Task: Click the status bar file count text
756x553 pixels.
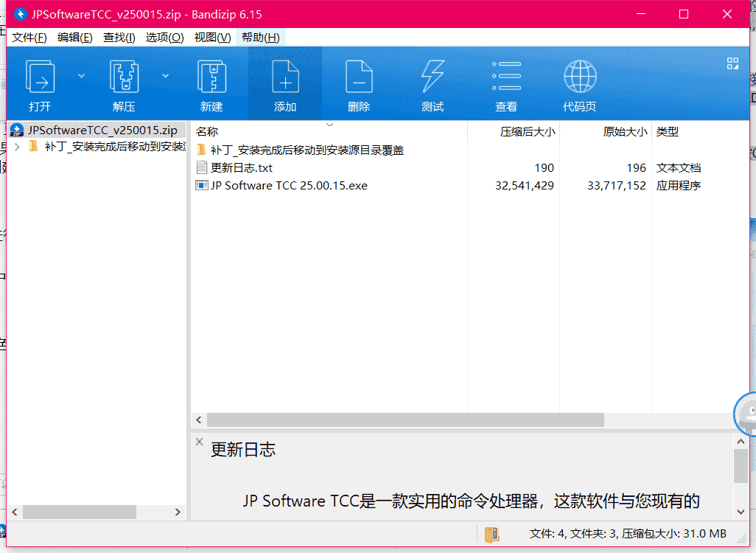Action: pos(628,534)
